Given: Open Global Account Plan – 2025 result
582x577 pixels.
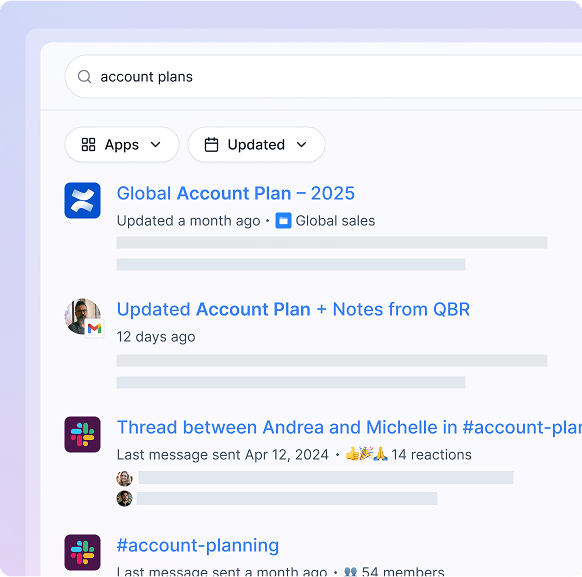Looking at the screenshot, I should point(236,193).
